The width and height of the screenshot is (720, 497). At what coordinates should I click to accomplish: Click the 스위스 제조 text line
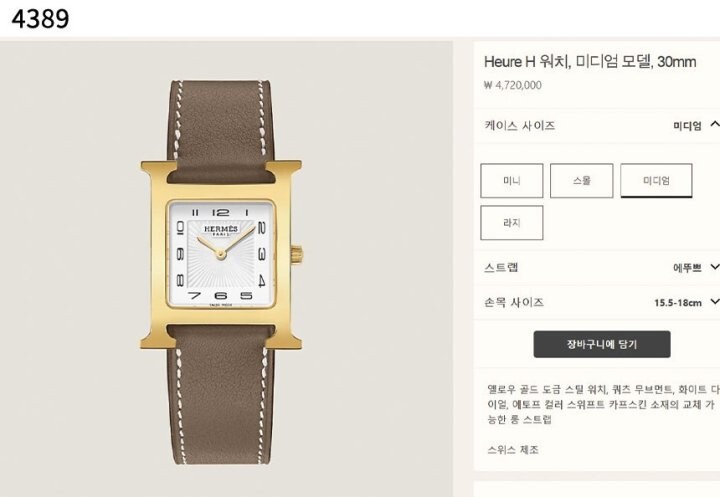click(x=513, y=450)
